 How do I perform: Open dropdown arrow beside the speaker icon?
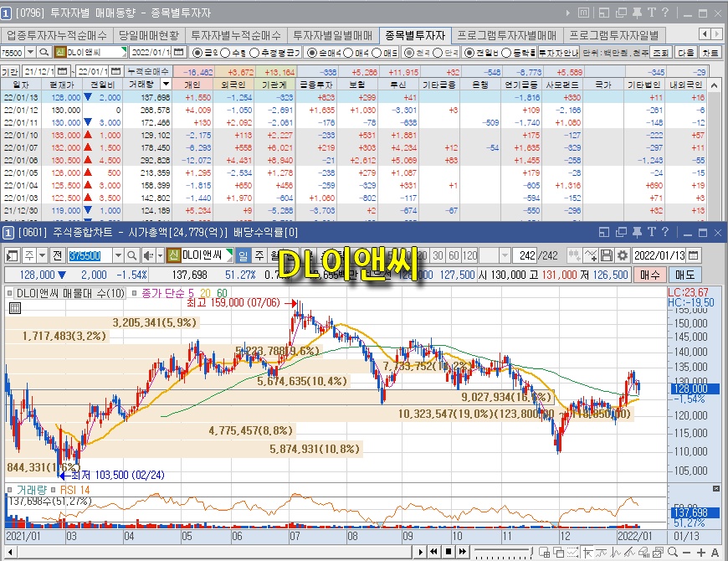(160, 255)
